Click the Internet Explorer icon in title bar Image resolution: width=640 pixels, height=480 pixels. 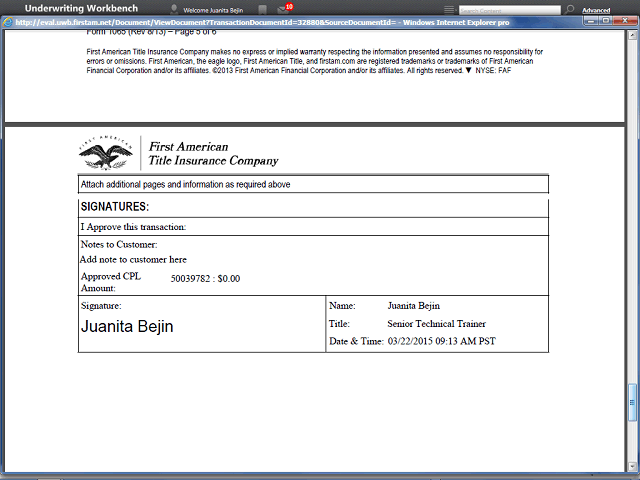pyautogui.click(x=7, y=22)
